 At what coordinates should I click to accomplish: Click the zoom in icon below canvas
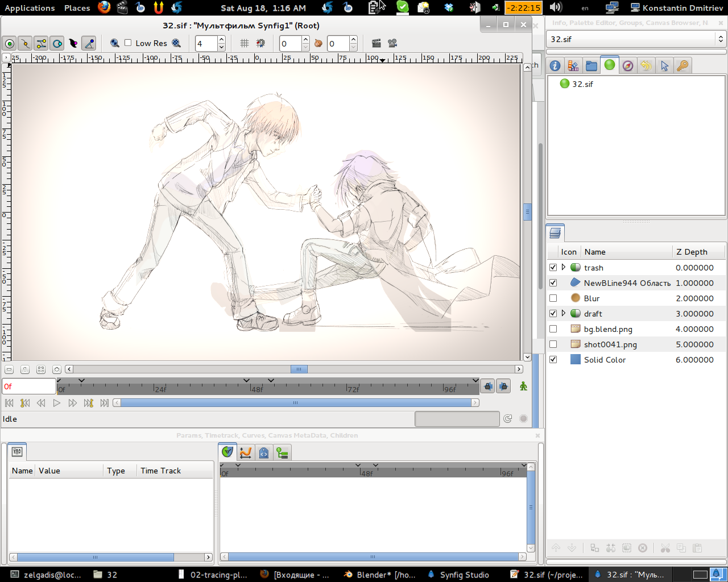[57, 369]
